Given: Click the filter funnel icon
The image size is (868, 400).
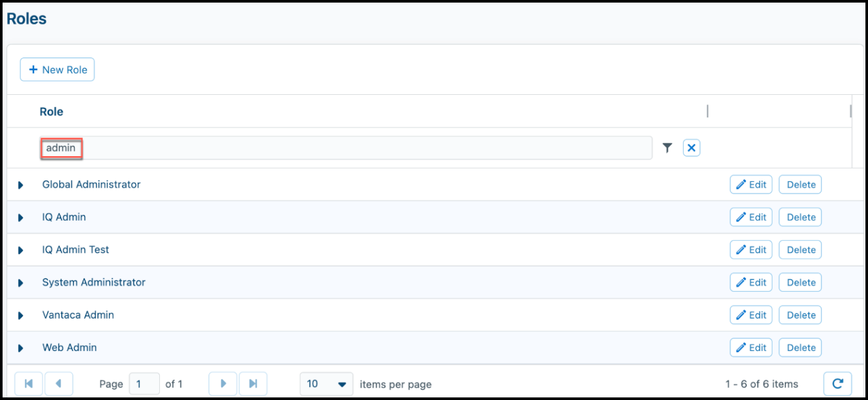Looking at the screenshot, I should 667,148.
